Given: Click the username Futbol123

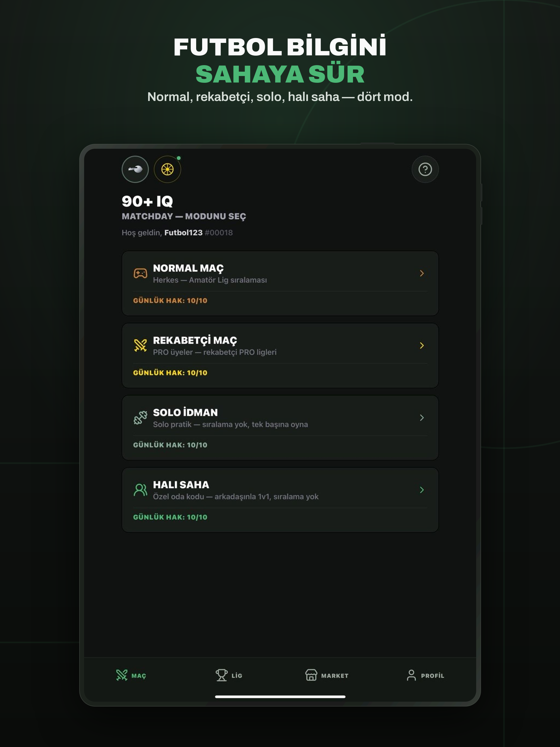Looking at the screenshot, I should coord(183,233).
